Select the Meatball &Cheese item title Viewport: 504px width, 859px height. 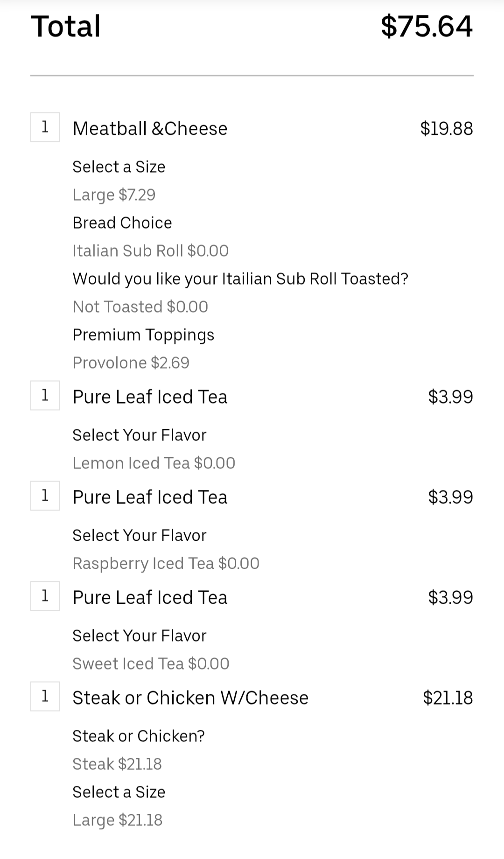point(150,128)
